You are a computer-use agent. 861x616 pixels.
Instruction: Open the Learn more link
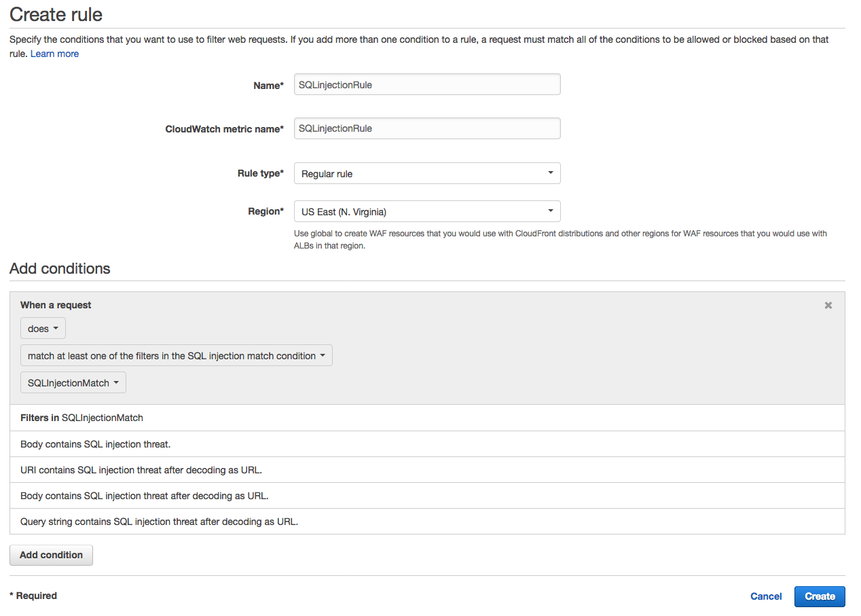[x=54, y=54]
